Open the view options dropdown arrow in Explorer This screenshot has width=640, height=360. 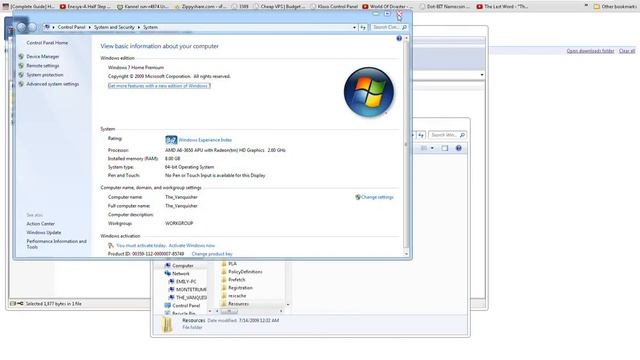tap(432, 148)
